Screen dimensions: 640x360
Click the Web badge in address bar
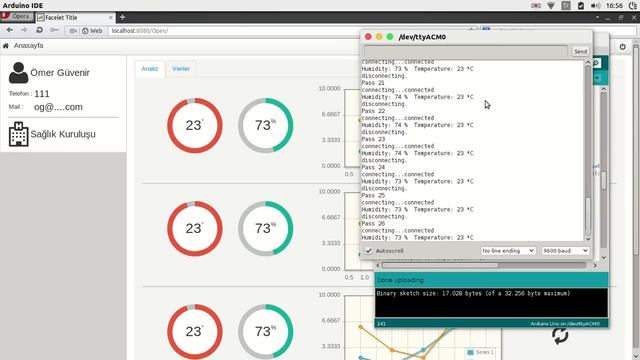(x=92, y=31)
